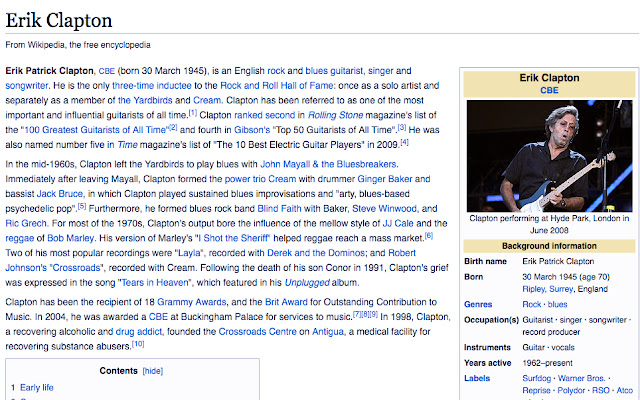Jump to citation [3]
The height and width of the screenshot is (400, 640).
402,127
